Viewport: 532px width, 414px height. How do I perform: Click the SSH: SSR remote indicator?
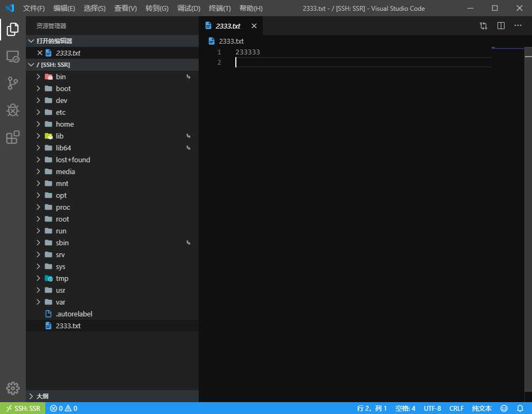coord(23,408)
